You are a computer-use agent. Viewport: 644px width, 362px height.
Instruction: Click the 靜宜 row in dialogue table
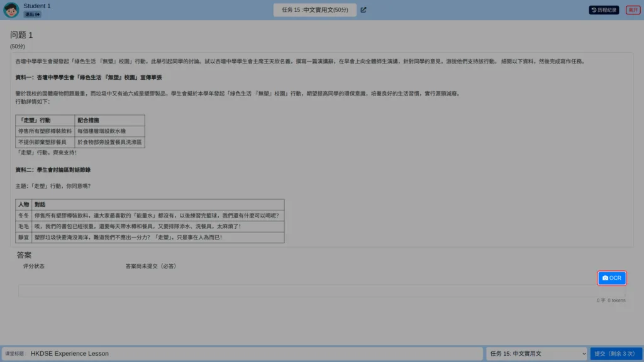point(150,237)
